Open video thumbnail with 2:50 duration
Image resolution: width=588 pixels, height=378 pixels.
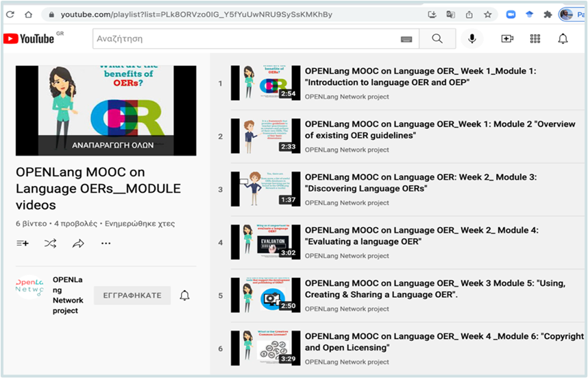pos(265,295)
